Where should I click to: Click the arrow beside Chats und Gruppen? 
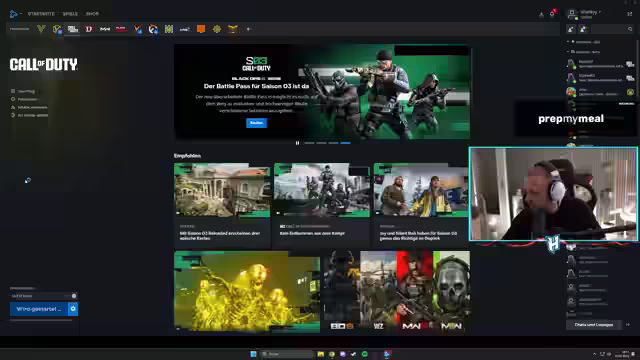(628, 325)
